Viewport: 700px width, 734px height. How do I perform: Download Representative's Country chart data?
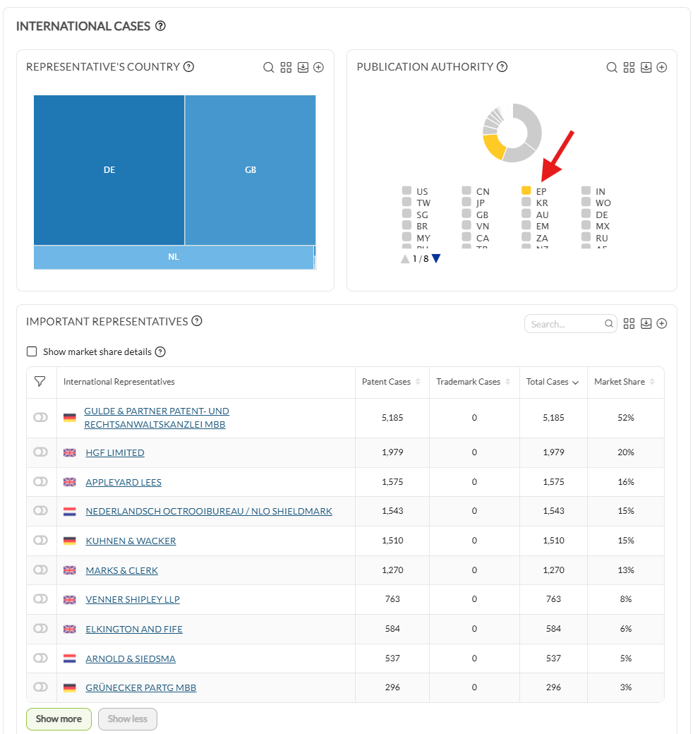(303, 68)
